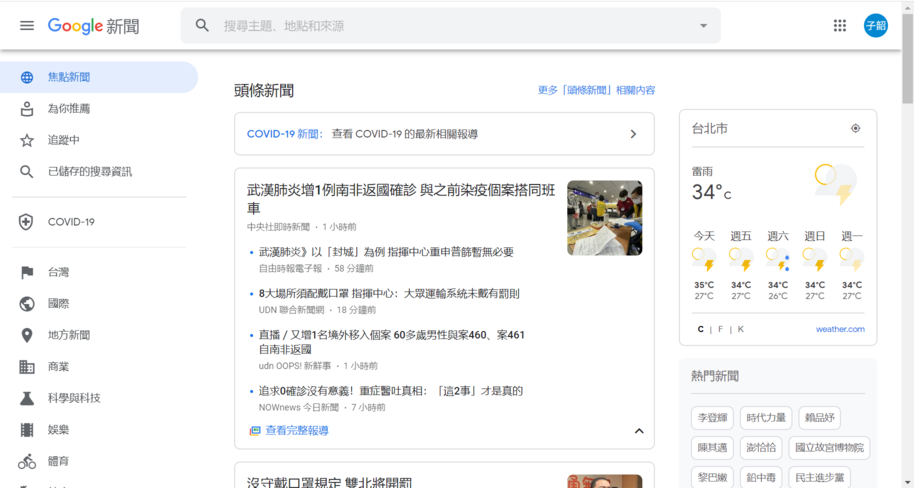Click the Google 新聞 logo
This screenshot has width=914, height=488.
point(93,26)
